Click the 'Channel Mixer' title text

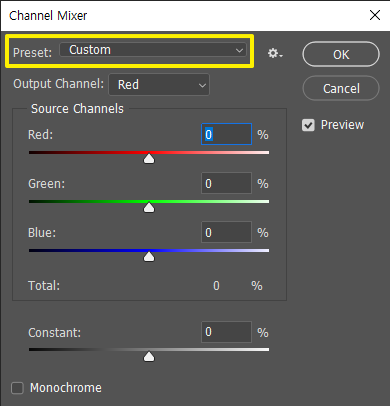pos(48,15)
